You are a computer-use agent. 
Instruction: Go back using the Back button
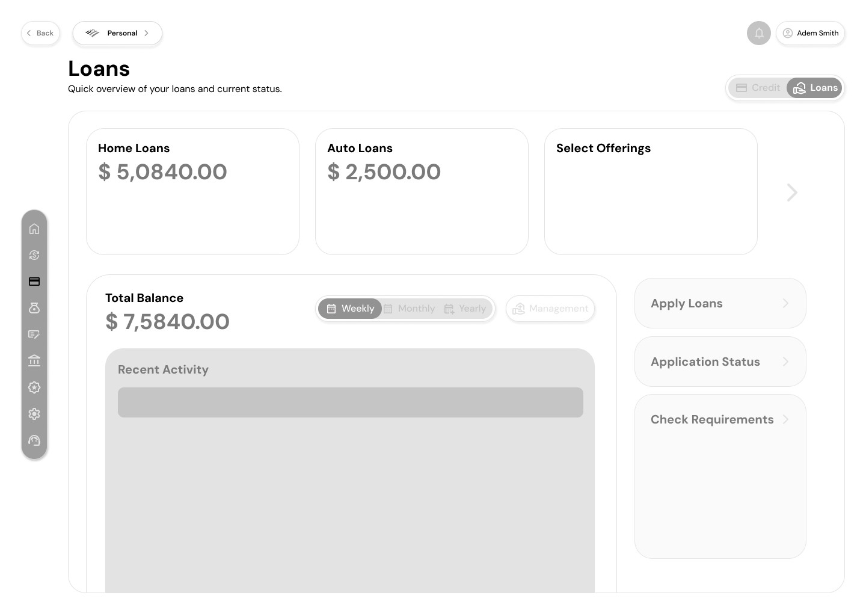40,33
